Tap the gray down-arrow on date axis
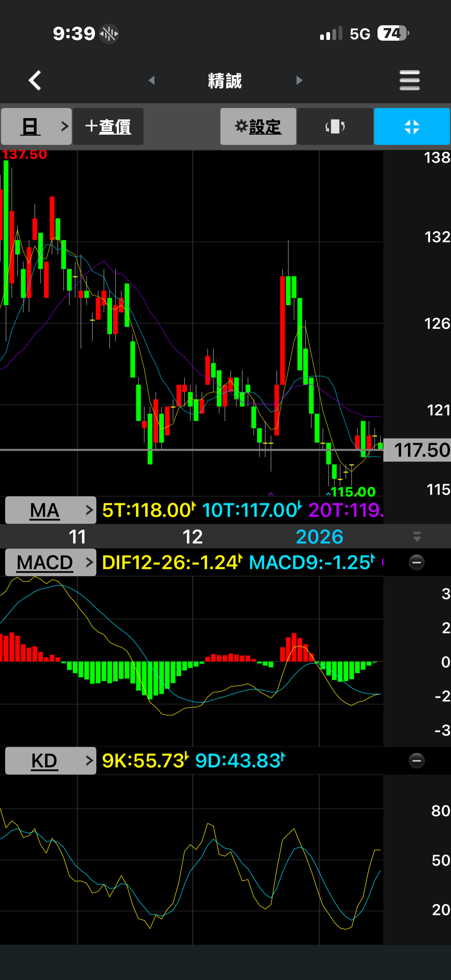451x980 pixels. coord(417,537)
